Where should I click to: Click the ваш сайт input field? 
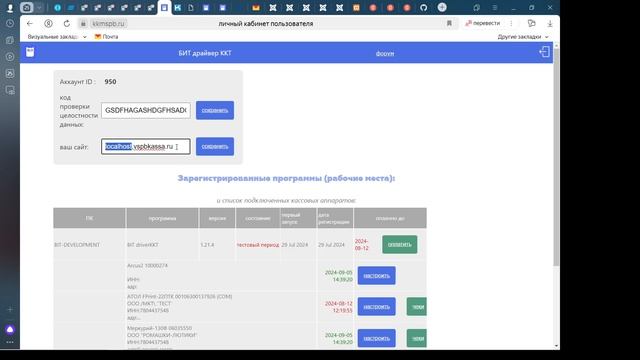(x=146, y=147)
